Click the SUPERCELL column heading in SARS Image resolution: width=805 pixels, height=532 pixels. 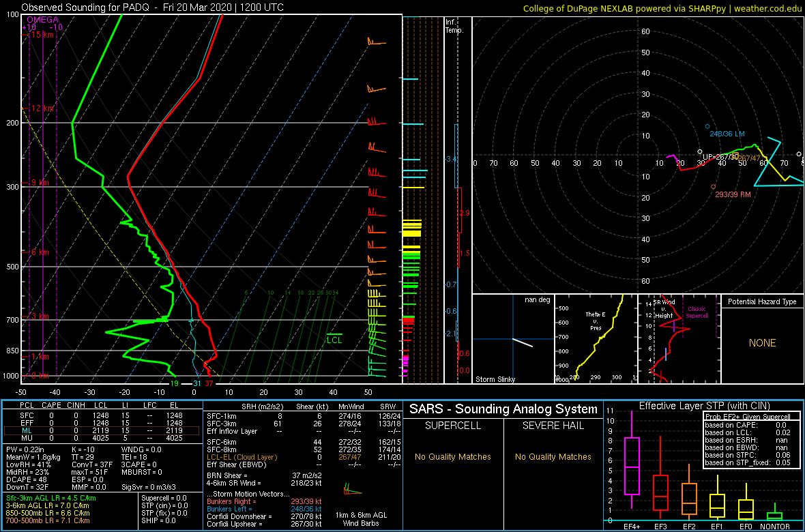click(453, 426)
